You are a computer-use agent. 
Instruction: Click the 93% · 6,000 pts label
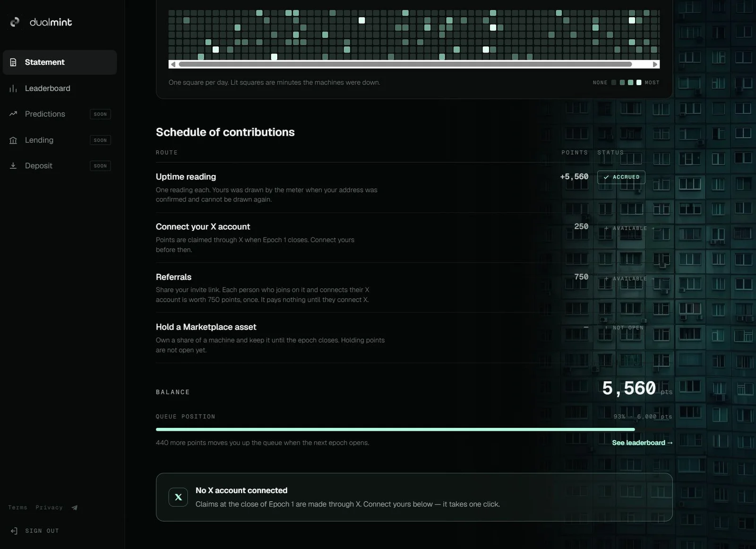[643, 417]
